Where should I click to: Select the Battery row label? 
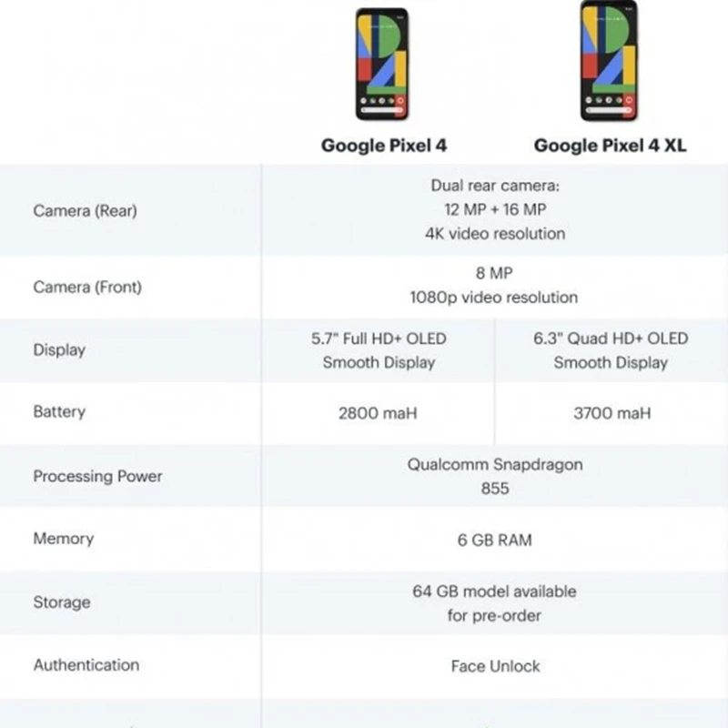coord(59,411)
